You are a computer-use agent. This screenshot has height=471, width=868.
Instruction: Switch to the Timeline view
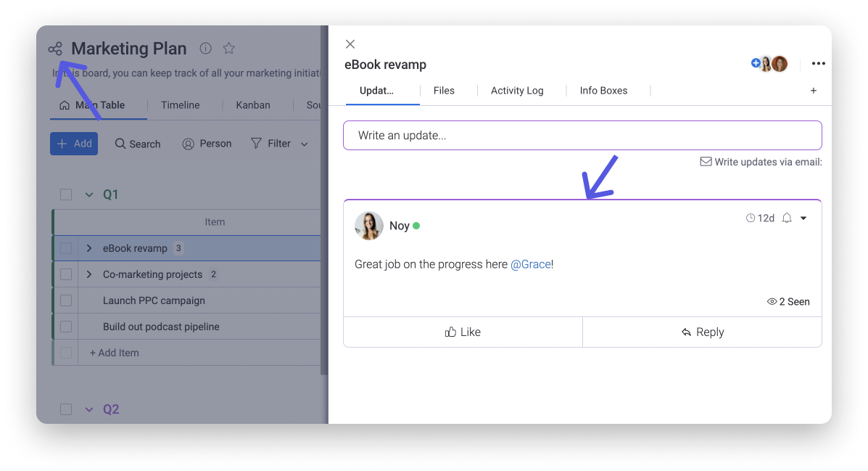(181, 105)
